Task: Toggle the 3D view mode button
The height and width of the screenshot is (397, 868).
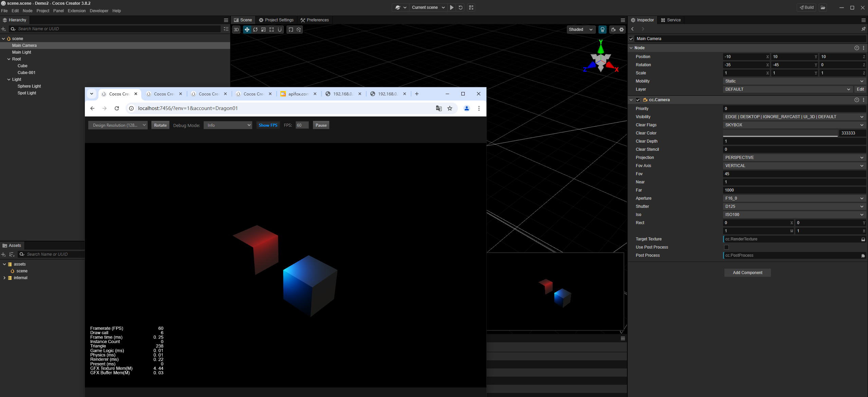Action: pos(236,30)
